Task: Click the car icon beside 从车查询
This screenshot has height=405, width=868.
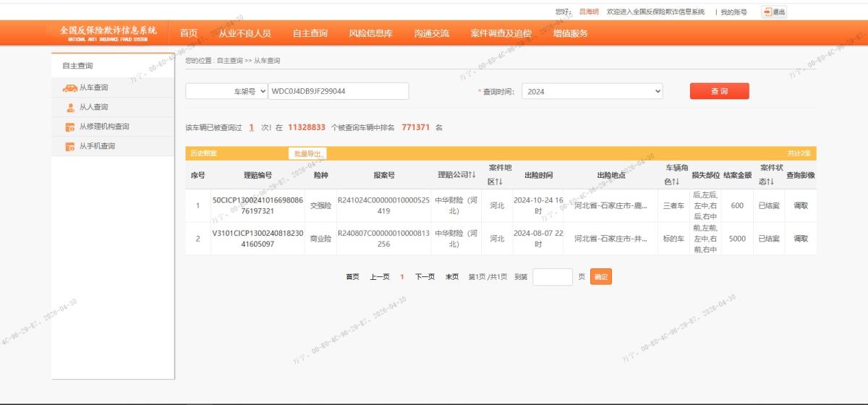Action: (69, 88)
